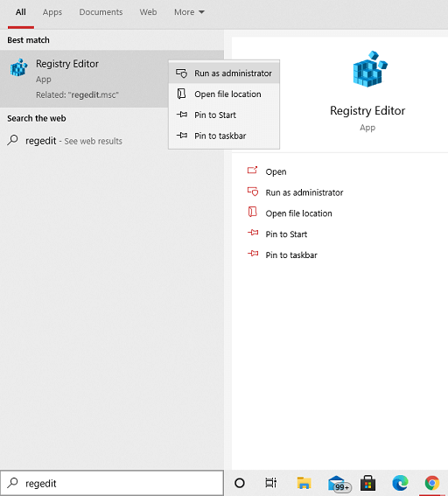
Task: Click the red file location icon in preview pane
Action: [x=253, y=212]
